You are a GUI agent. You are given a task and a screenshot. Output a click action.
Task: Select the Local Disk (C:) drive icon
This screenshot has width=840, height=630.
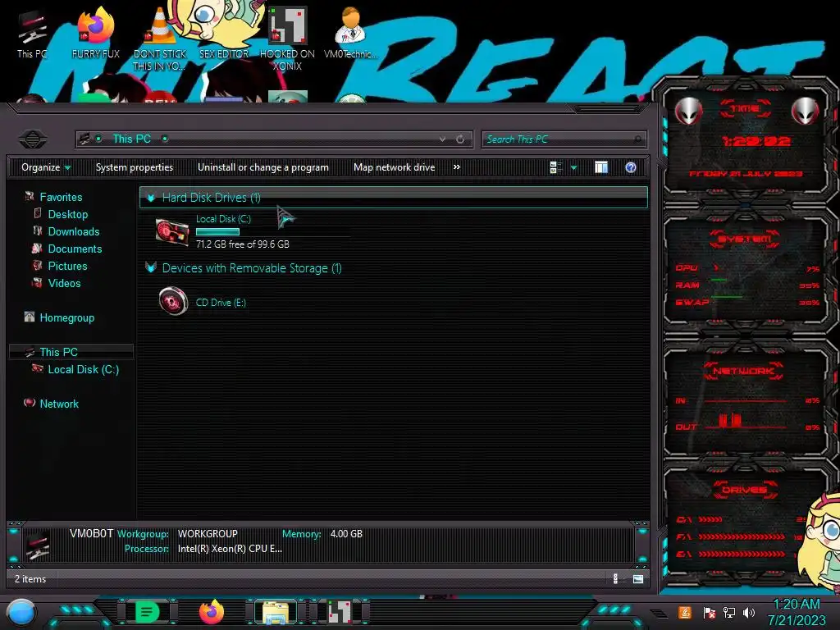click(x=172, y=232)
